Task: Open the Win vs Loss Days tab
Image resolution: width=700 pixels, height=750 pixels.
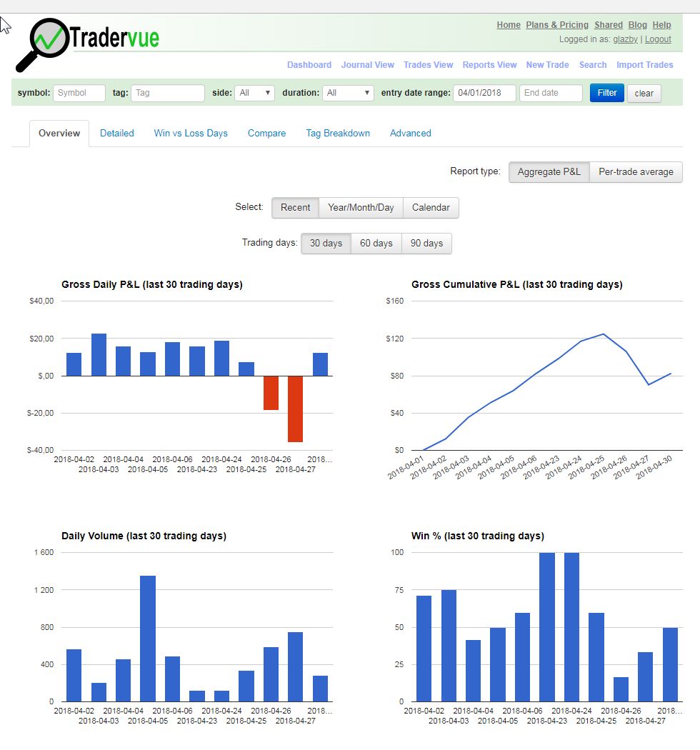Action: (x=191, y=133)
